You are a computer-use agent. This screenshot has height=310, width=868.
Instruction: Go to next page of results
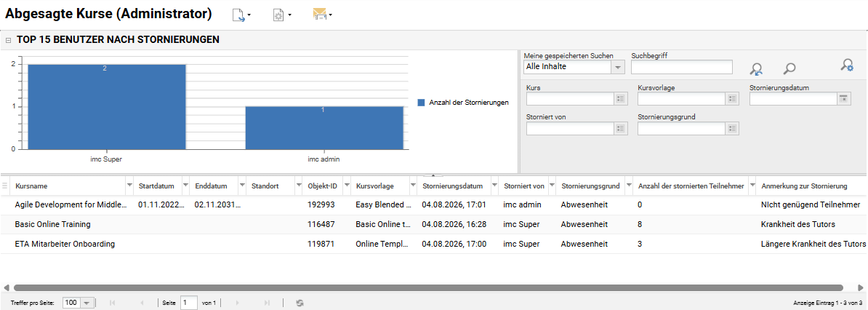coord(238,303)
